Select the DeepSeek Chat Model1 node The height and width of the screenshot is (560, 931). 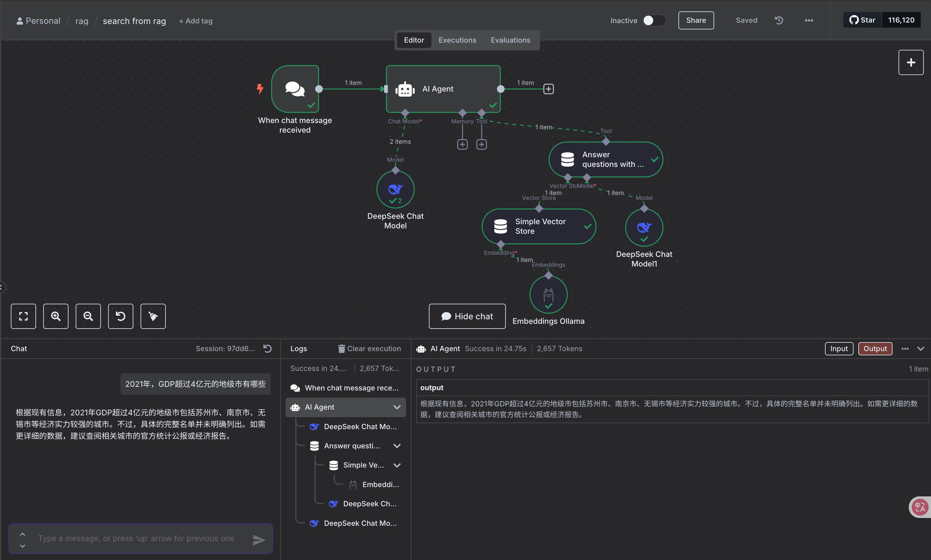(644, 227)
